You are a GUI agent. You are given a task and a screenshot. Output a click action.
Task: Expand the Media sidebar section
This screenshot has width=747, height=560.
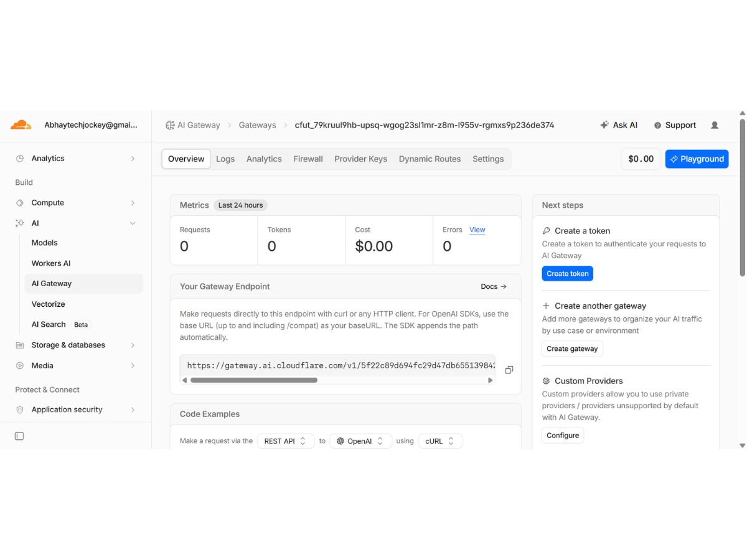(x=133, y=366)
